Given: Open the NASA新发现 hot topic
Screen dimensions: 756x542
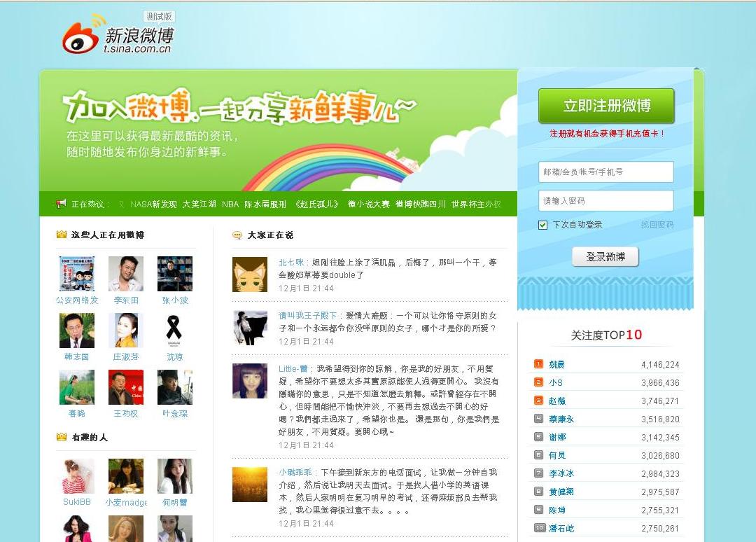Looking at the screenshot, I should click(x=153, y=204).
